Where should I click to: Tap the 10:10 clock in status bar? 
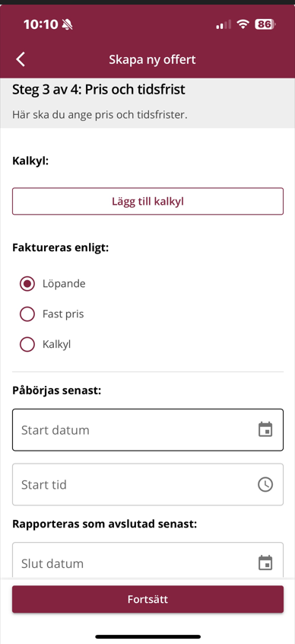[x=41, y=24]
